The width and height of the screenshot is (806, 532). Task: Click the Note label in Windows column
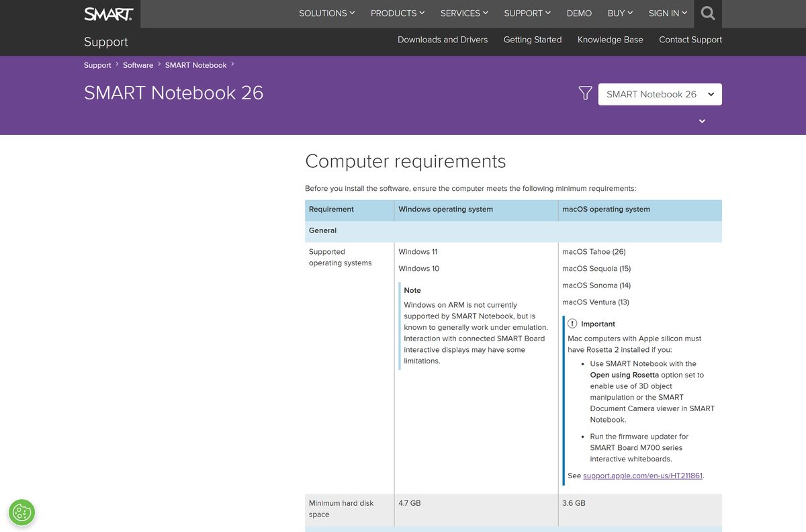412,291
